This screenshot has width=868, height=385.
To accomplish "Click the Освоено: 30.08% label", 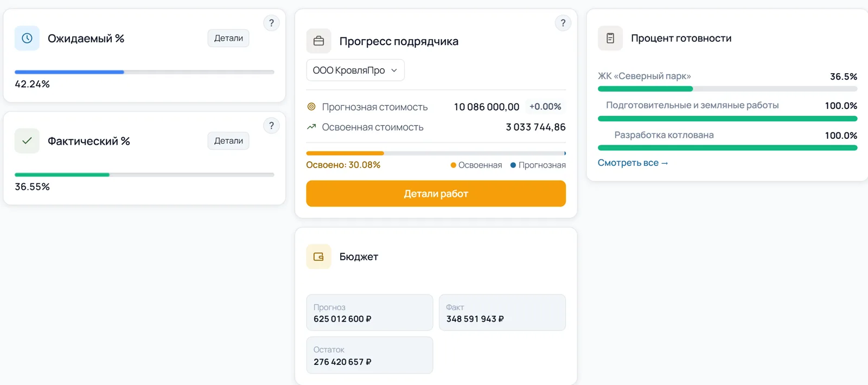I will click(343, 165).
